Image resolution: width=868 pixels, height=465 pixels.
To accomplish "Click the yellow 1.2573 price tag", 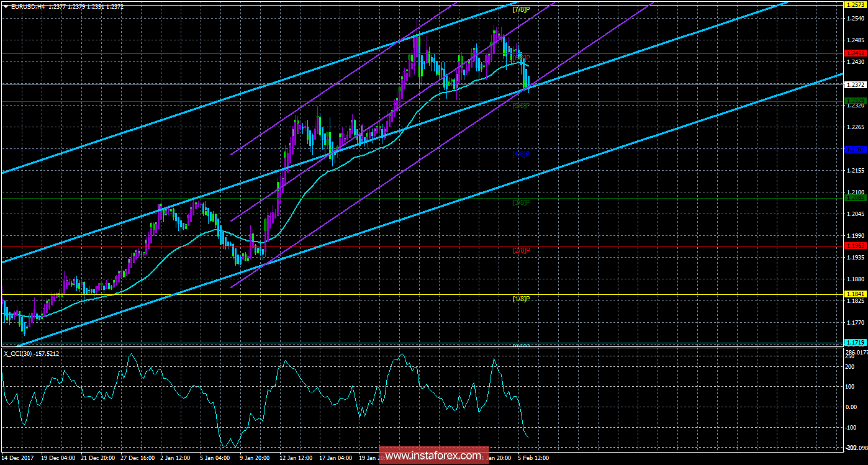I will pyautogui.click(x=855, y=4).
